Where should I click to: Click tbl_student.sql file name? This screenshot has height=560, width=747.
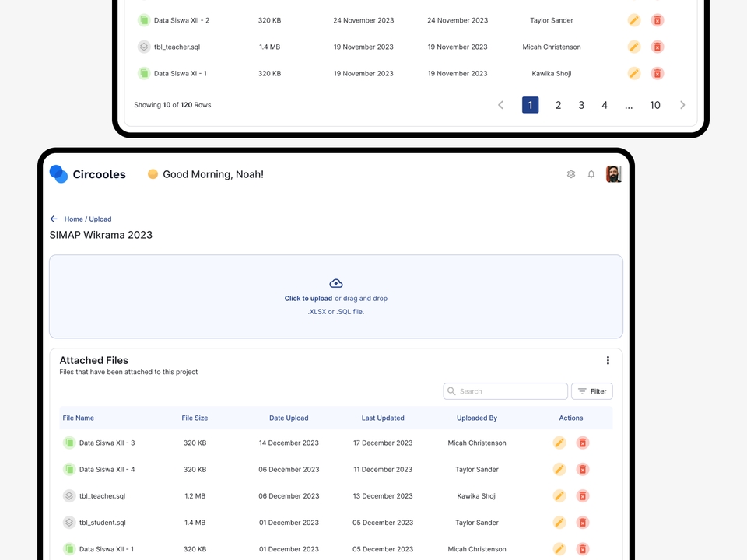point(103,523)
